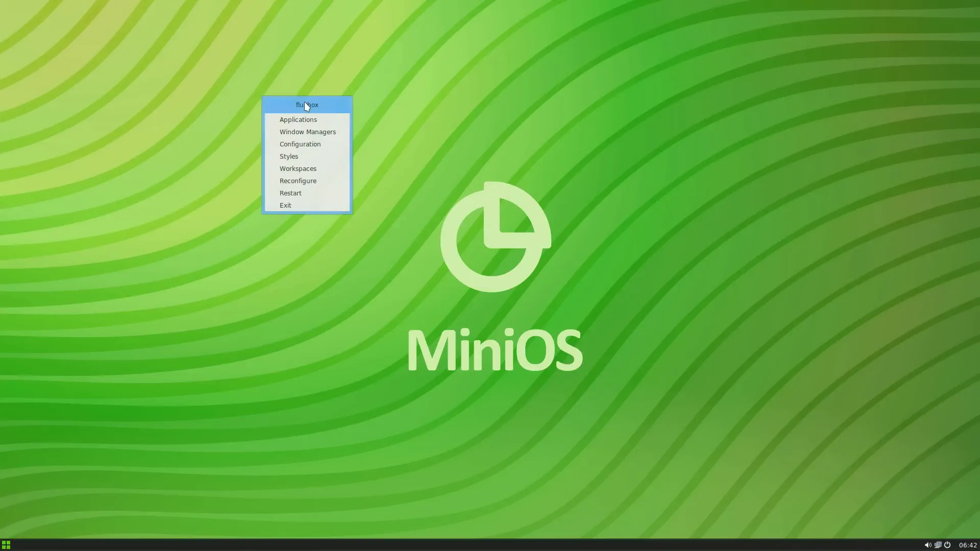Choose Workspaces from the fluxbox menu
Image resolution: width=980 pixels, height=551 pixels.
307,168
